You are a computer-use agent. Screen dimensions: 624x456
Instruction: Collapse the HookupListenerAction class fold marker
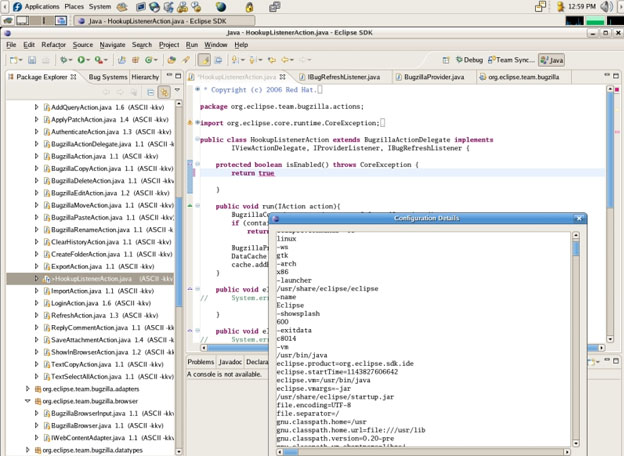pyautogui.click(x=197, y=140)
